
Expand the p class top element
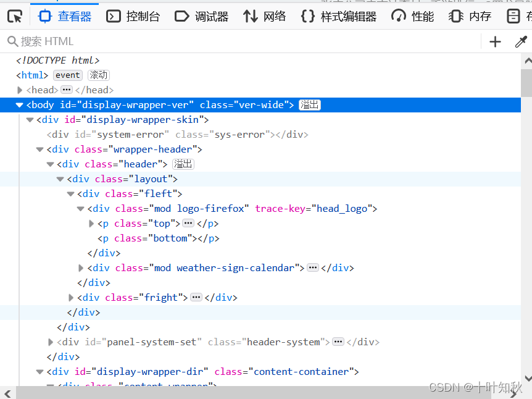pyautogui.click(x=91, y=224)
